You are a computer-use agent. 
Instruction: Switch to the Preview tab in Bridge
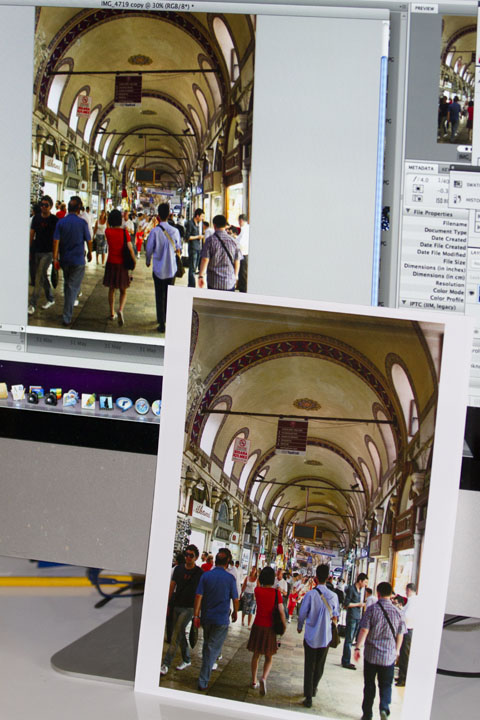pos(424,8)
